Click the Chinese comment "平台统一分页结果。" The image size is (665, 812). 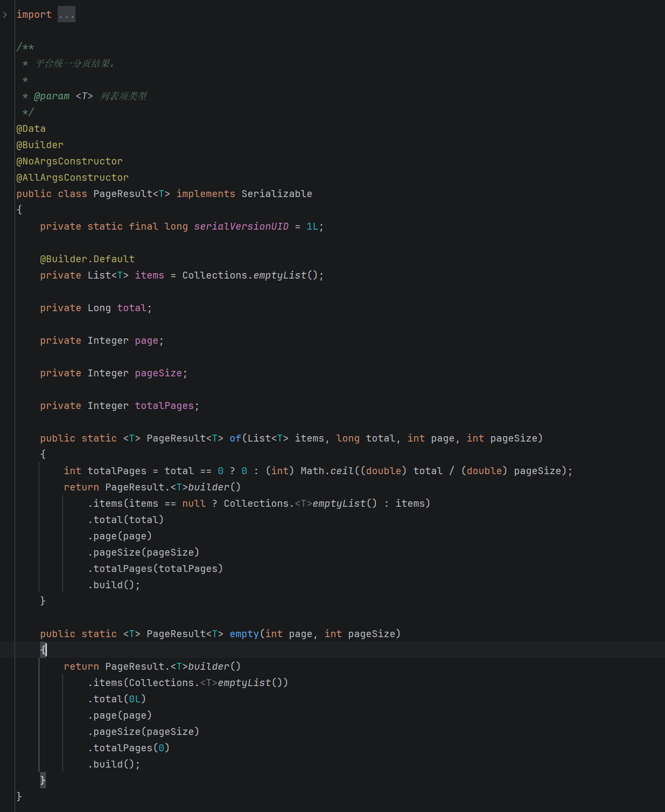tap(75, 64)
